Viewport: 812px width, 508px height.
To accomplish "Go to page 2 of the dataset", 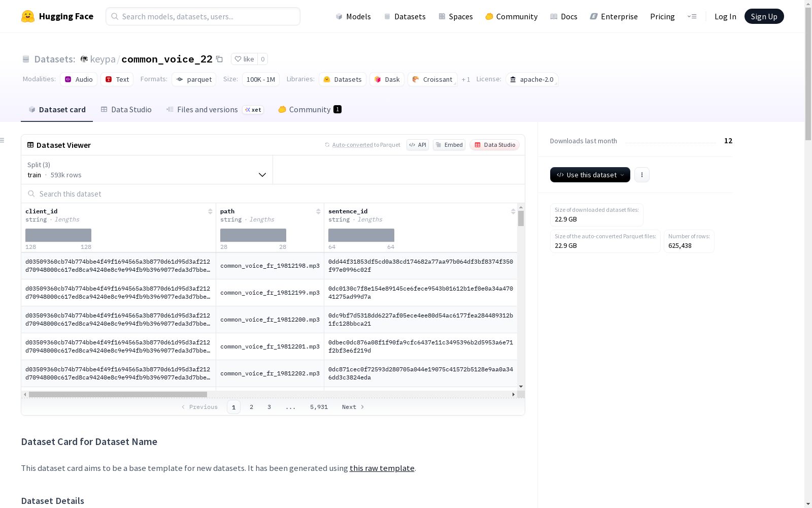I will (x=251, y=407).
